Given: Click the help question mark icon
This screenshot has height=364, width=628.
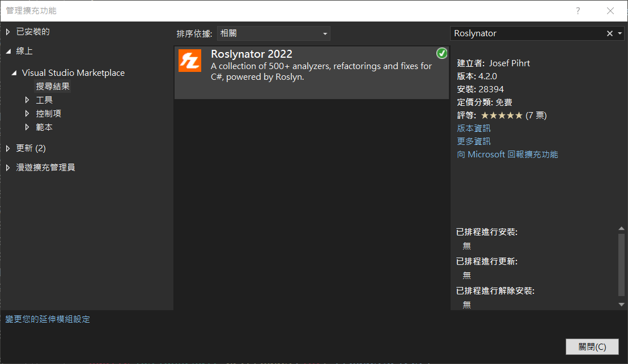Looking at the screenshot, I should coord(578,11).
